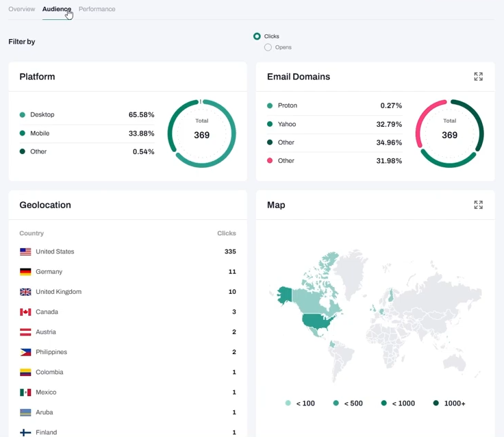Click the Germany flag icon
The height and width of the screenshot is (437, 504).
[x=25, y=272]
